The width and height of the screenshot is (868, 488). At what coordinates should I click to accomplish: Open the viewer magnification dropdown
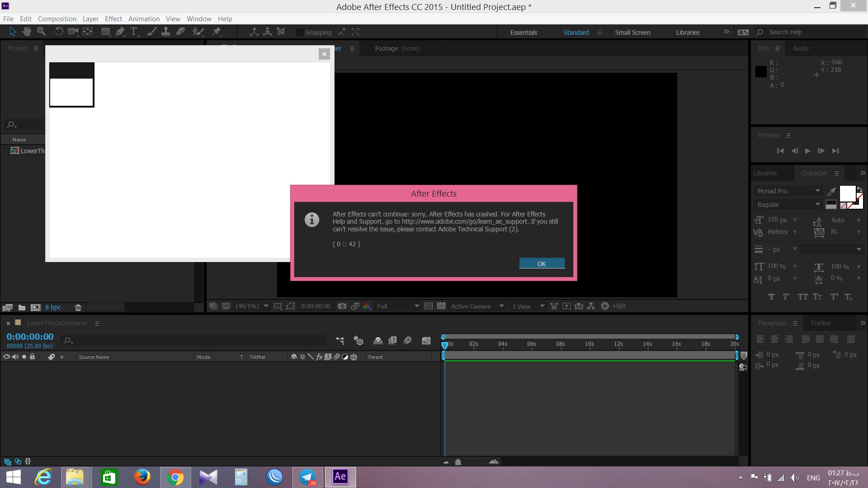(252, 306)
